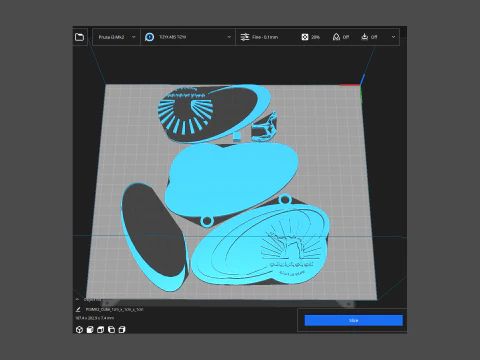Image resolution: width=480 pixels, height=360 pixels.
Task: Select the front view cube icon
Action: point(90,330)
